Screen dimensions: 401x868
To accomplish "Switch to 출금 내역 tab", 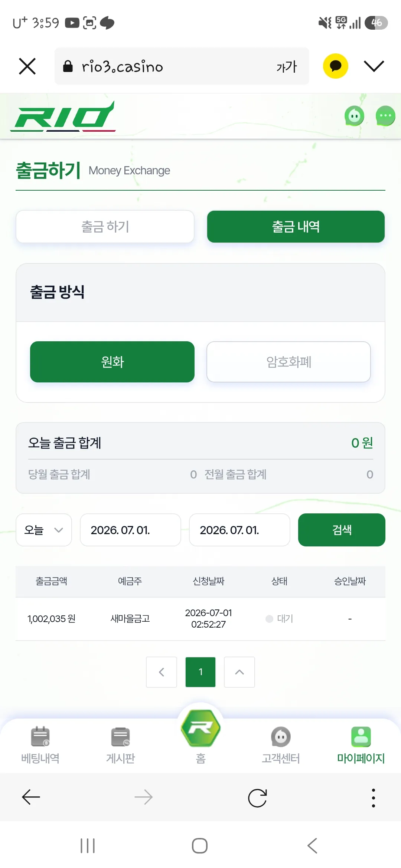I will pyautogui.click(x=296, y=227).
